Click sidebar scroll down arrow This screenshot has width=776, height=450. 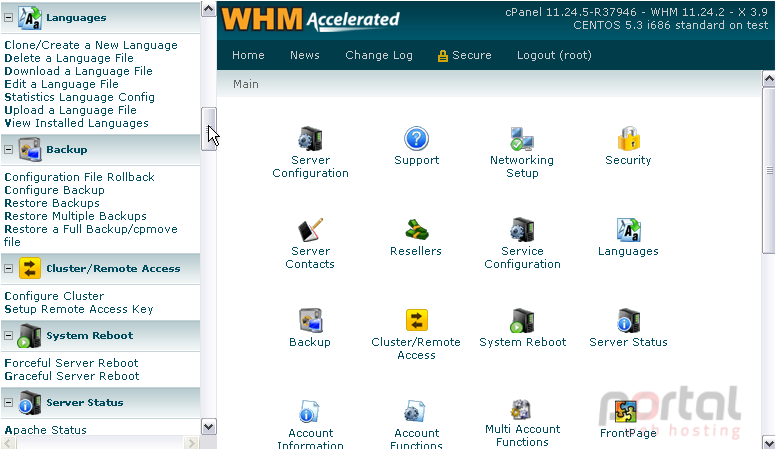tap(208, 427)
